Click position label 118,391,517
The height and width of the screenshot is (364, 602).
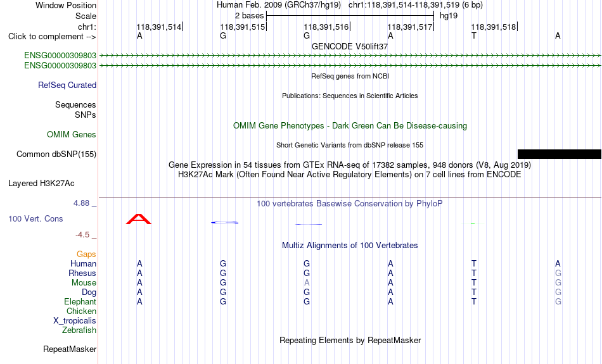pos(409,27)
